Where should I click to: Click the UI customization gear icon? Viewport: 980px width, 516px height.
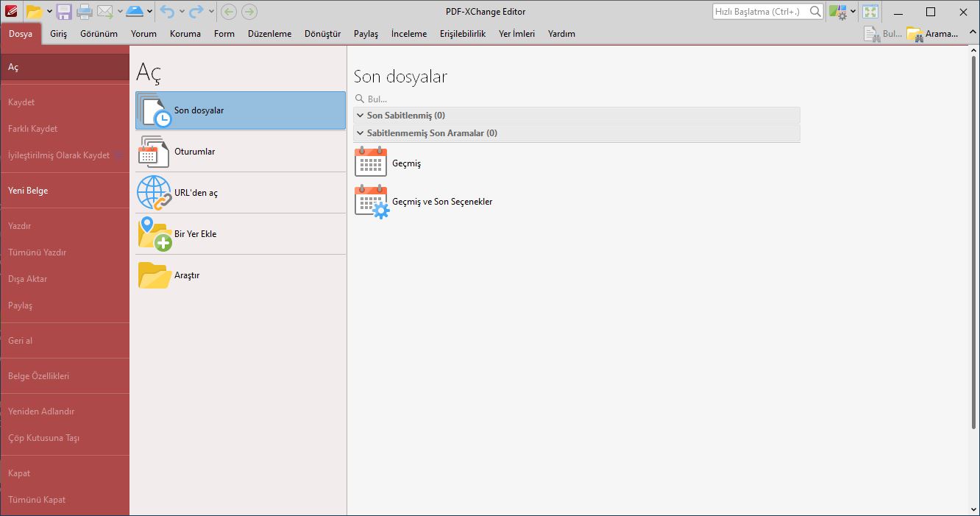click(x=838, y=12)
